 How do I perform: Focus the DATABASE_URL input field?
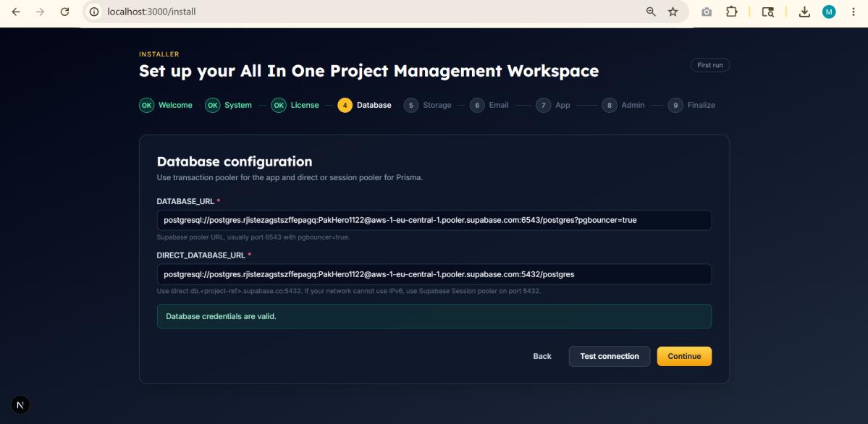point(434,220)
